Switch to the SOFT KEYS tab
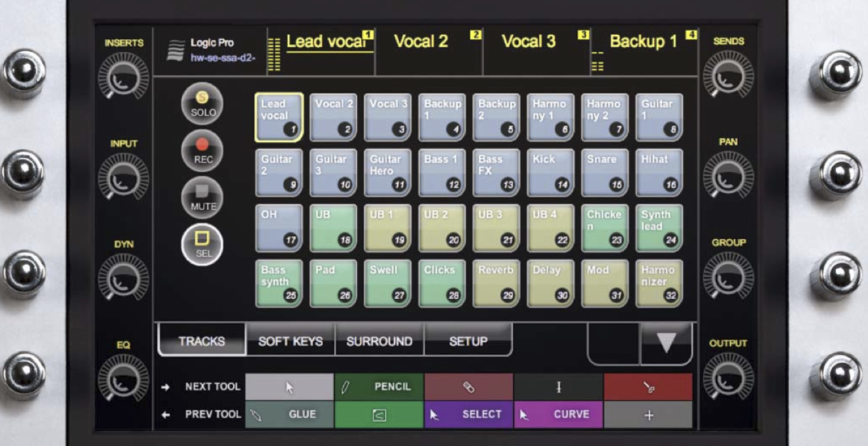The image size is (868, 446). [x=290, y=341]
